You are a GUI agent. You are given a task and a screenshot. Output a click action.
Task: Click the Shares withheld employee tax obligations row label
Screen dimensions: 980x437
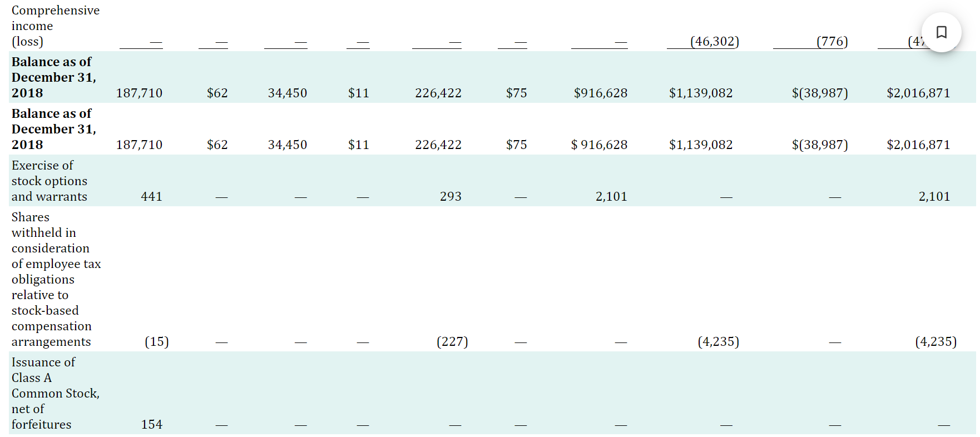click(x=56, y=279)
